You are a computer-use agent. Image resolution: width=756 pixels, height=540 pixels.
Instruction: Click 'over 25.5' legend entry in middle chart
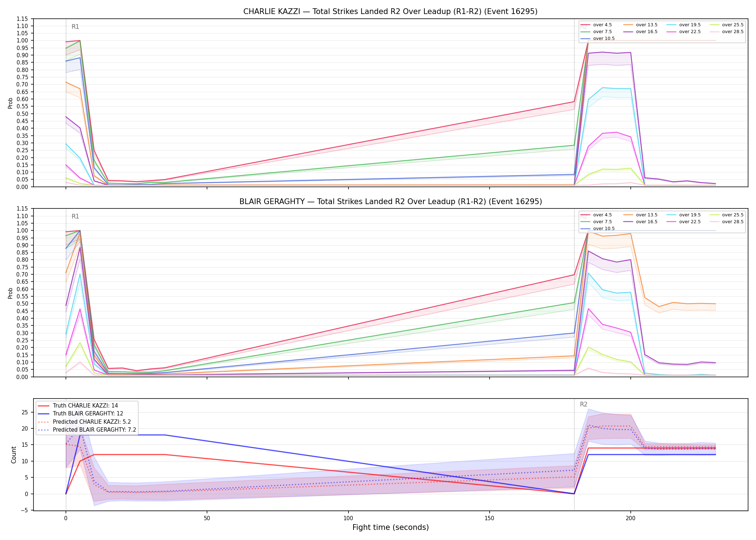(726, 215)
